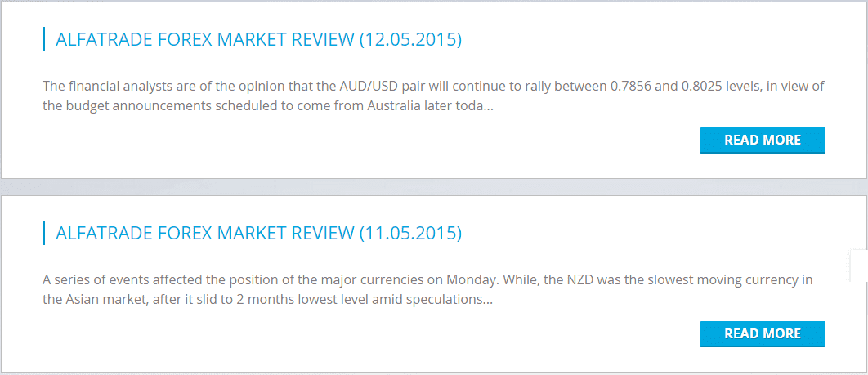Click the gray divider strip between the two review cards

tap(433, 187)
